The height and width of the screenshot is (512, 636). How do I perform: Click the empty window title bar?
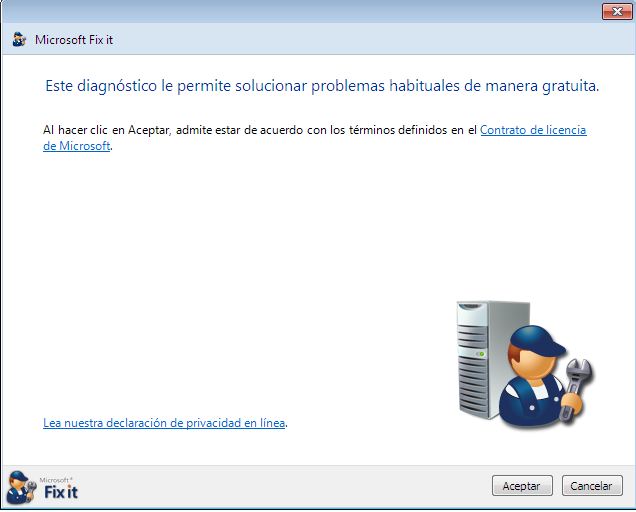pos(300,11)
